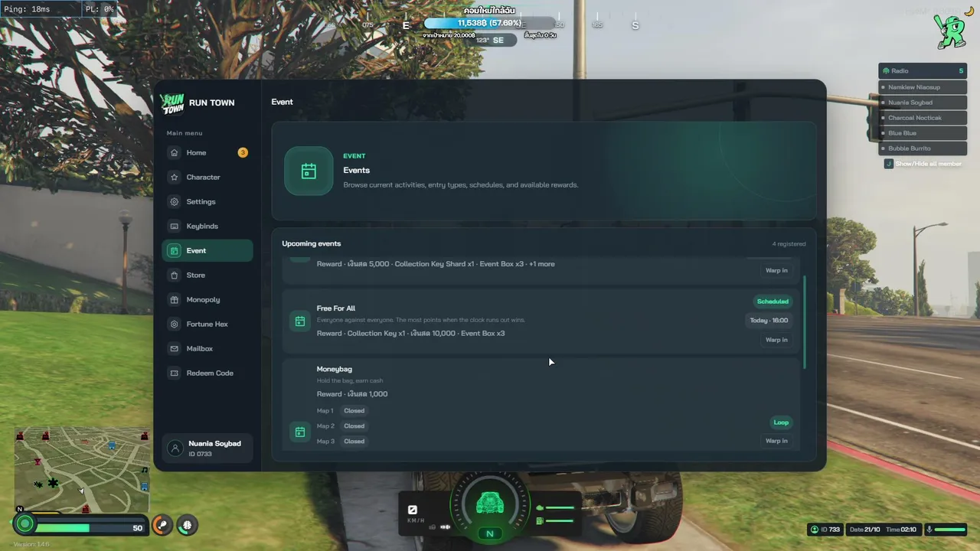Click the profile avatar icon beside ID 0733
Image resolution: width=980 pixels, height=551 pixels.
point(175,448)
